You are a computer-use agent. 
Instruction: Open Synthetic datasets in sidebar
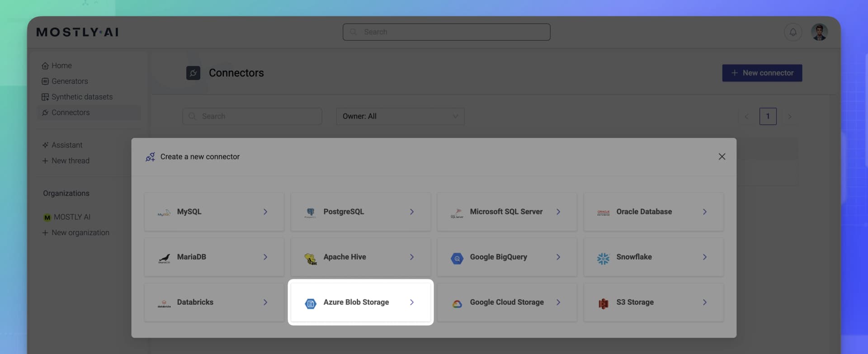[82, 97]
